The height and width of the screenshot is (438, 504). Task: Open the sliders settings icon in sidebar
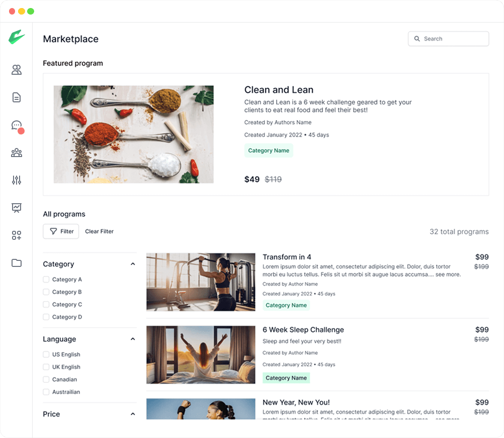pyautogui.click(x=17, y=180)
